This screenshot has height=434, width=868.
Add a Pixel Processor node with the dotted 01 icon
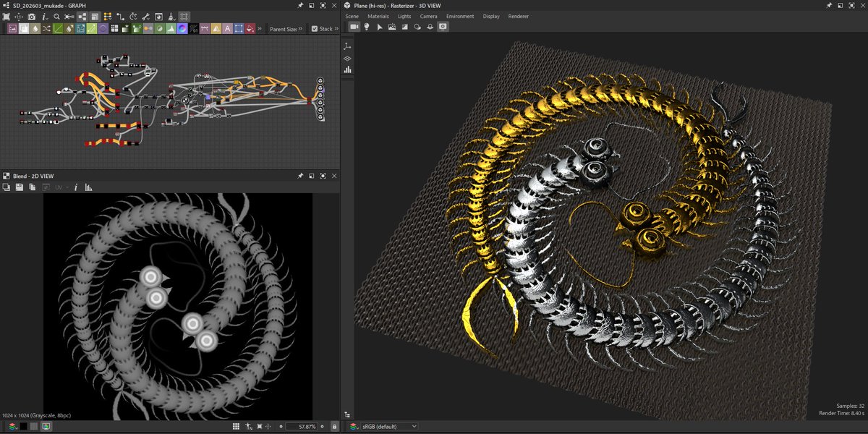point(193,29)
